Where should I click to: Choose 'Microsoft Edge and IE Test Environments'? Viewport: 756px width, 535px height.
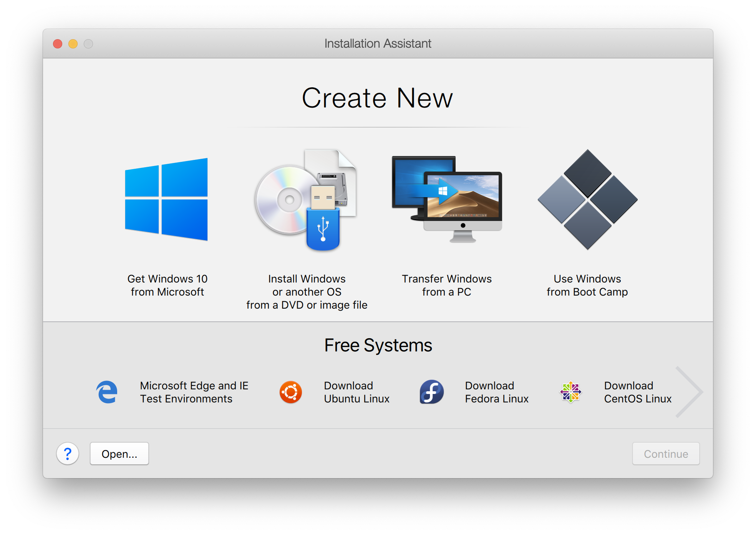pyautogui.click(x=194, y=392)
